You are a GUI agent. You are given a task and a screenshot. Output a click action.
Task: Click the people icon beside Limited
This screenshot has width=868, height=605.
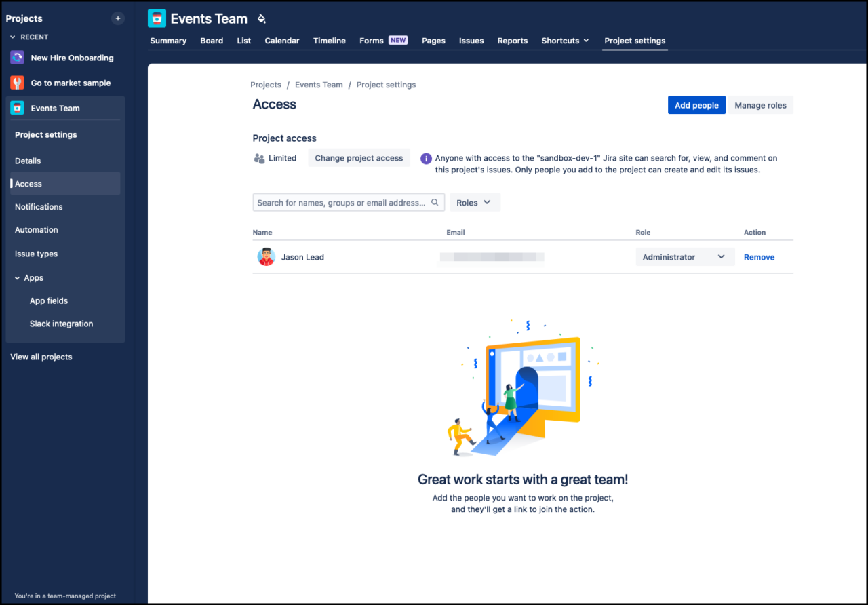[x=259, y=157]
